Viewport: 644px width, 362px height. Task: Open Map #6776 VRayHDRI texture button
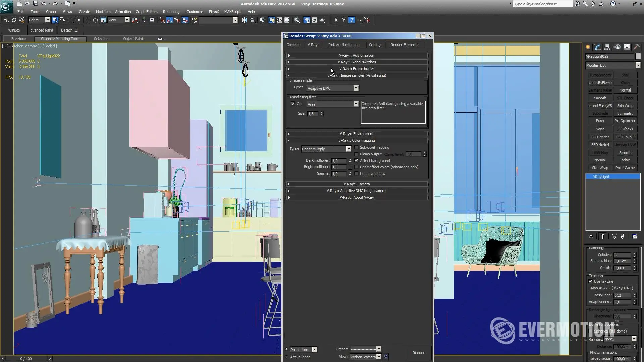613,288
